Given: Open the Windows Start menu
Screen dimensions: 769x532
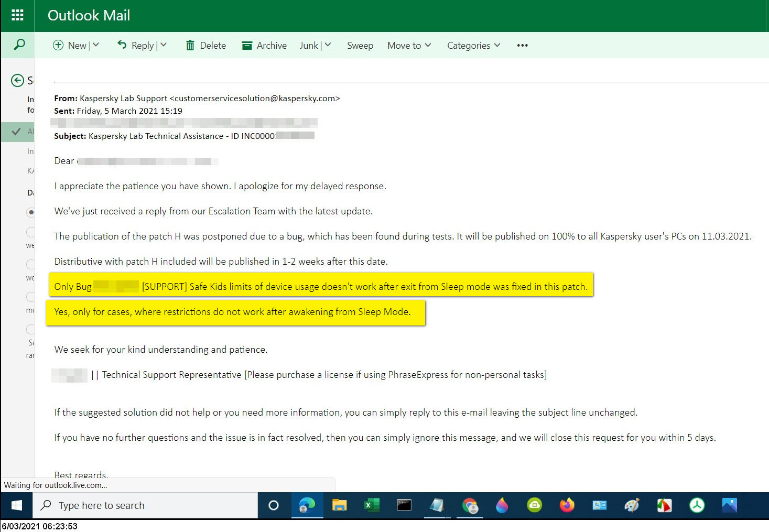Looking at the screenshot, I should pos(17,505).
